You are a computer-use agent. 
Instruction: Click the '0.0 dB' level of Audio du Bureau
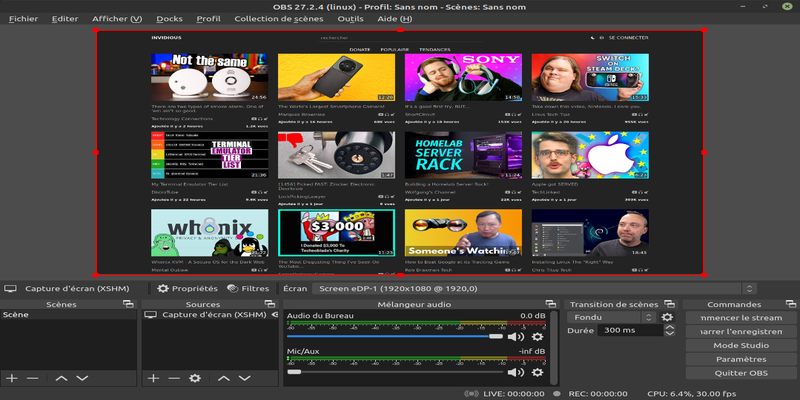pyautogui.click(x=533, y=316)
